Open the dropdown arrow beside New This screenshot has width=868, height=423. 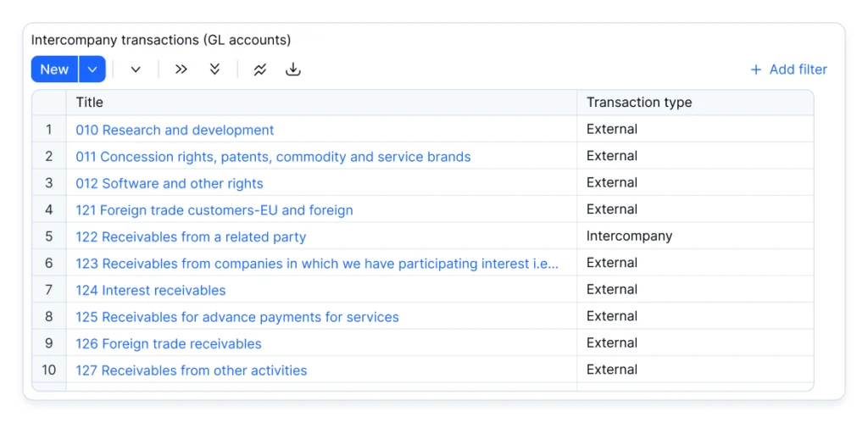[92, 70]
